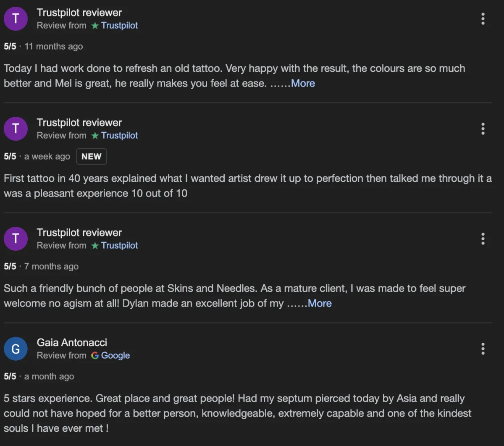The width and height of the screenshot is (504, 446).
Task: Open three-dot menu for the Skins and Needles review
Action: [x=483, y=239]
